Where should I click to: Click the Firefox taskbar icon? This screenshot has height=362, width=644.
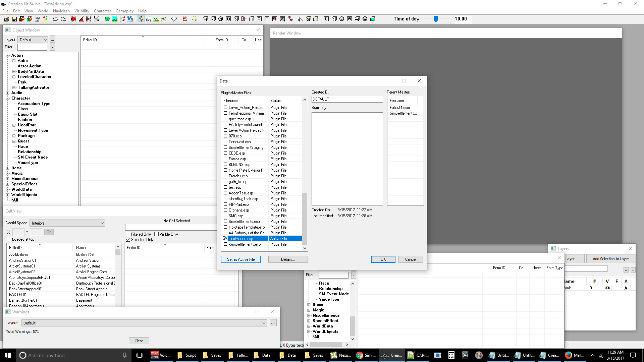click(x=568, y=355)
